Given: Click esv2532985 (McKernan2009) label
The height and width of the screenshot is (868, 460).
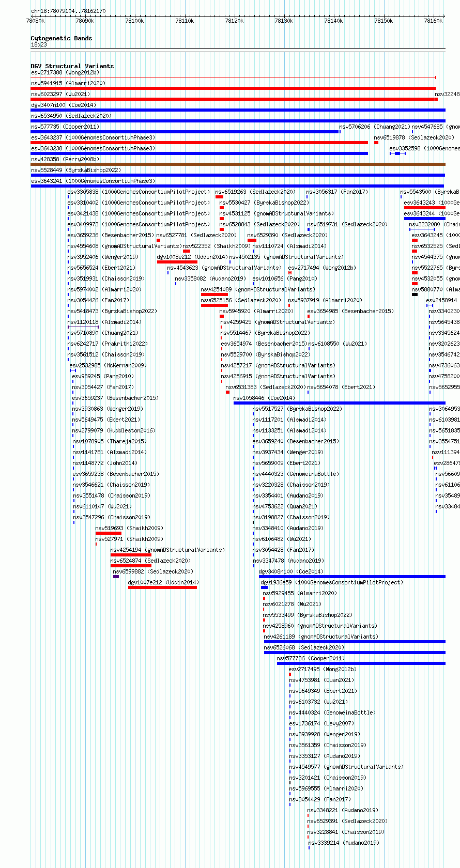Looking at the screenshot, I should tap(109, 365).
